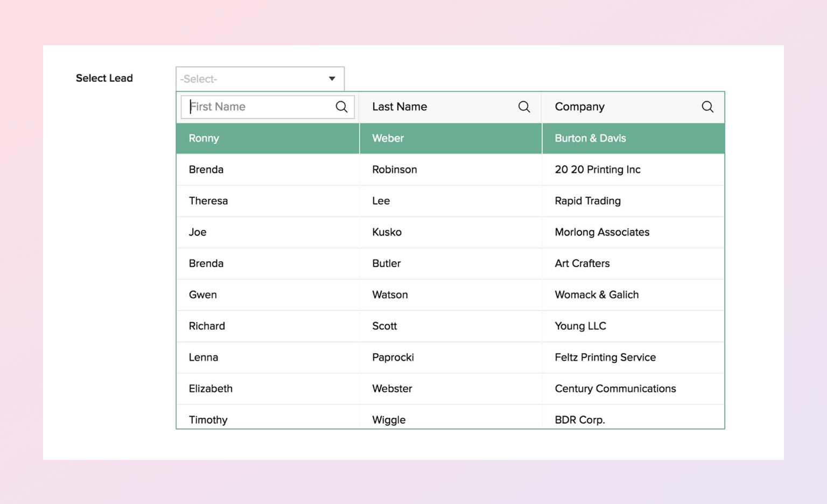Select Gwen in the lead list

[x=203, y=295]
